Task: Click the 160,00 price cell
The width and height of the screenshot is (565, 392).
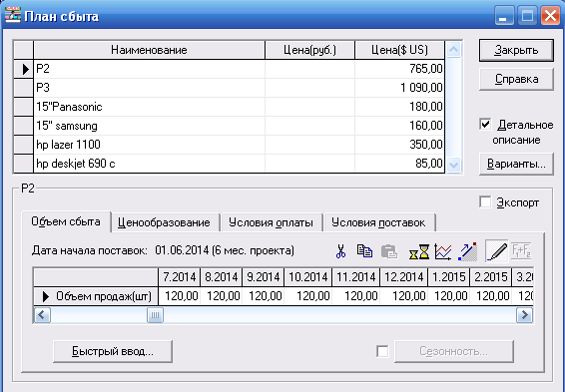Action: [x=399, y=126]
